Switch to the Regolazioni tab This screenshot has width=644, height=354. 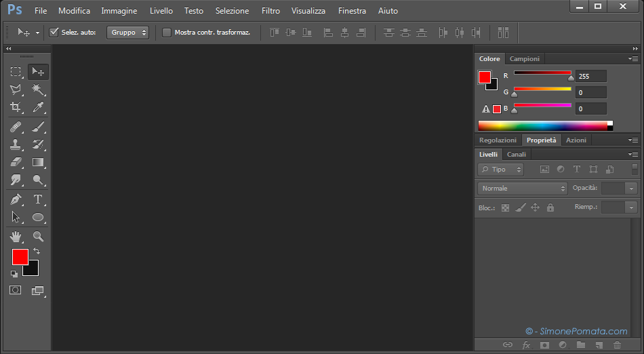click(x=498, y=140)
